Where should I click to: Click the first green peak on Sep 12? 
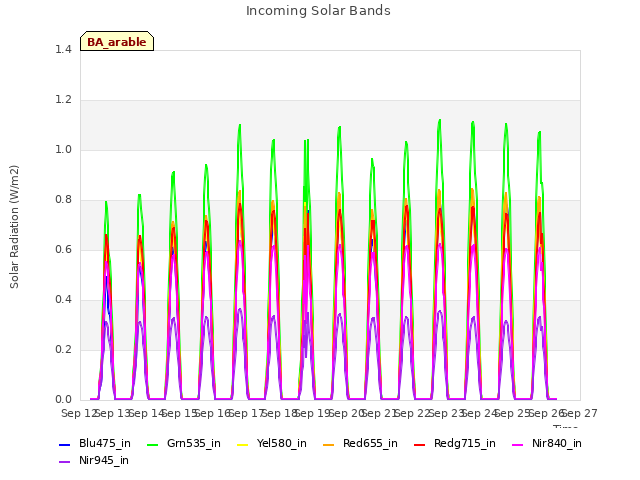[106, 202]
